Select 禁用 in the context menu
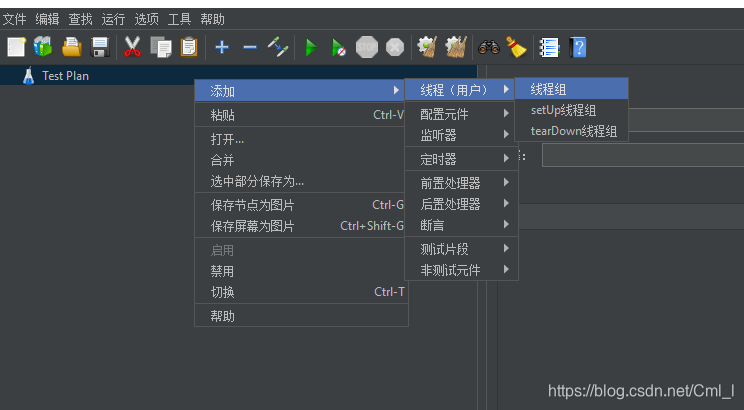 301,271
